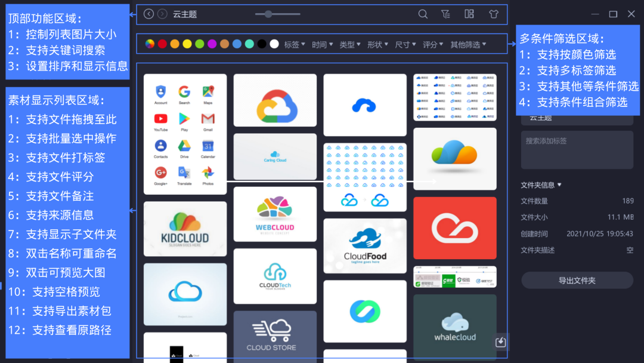Select the KIDCLOUD logo thumbnail
Screen dimensions: 644x363
tap(185, 229)
